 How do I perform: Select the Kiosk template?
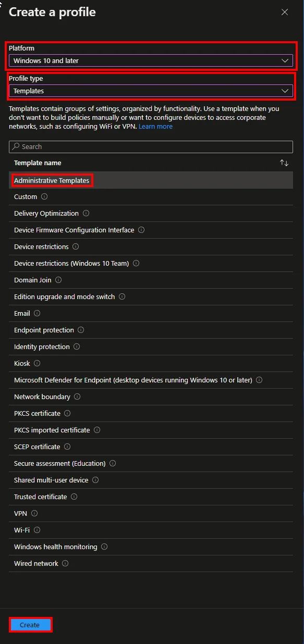(x=151, y=364)
